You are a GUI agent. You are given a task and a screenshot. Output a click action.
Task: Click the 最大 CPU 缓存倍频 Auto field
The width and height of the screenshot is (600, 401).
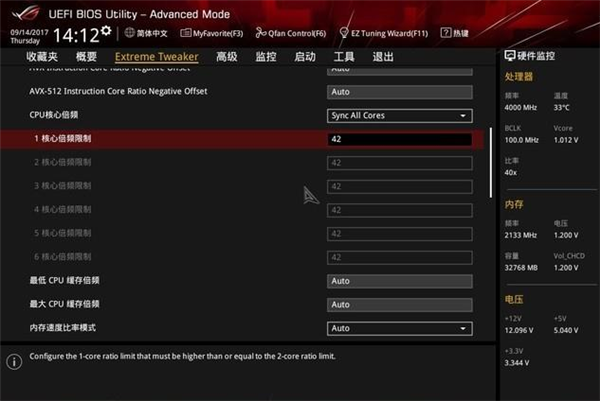click(x=400, y=305)
